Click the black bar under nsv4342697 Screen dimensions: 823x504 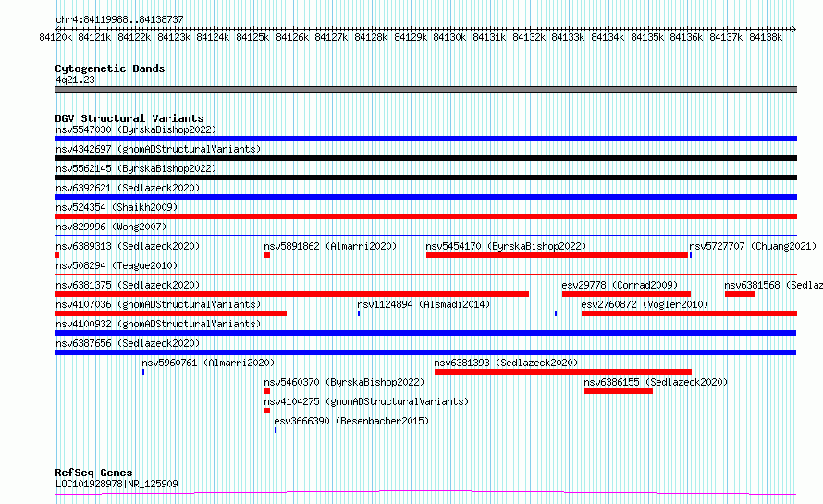click(425, 158)
